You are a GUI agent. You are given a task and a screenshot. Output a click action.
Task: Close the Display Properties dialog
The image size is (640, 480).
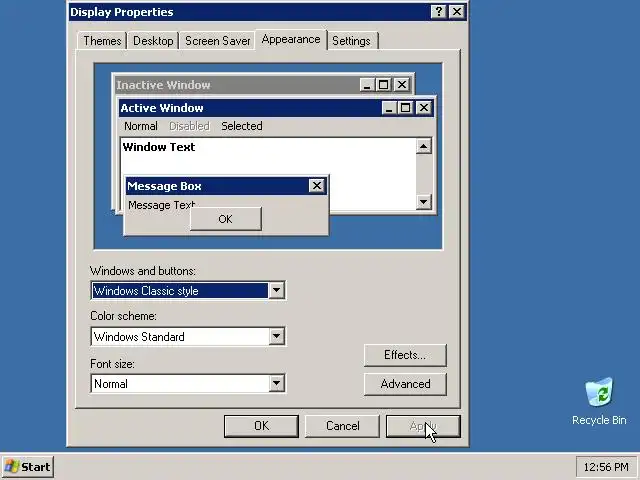[457, 12]
